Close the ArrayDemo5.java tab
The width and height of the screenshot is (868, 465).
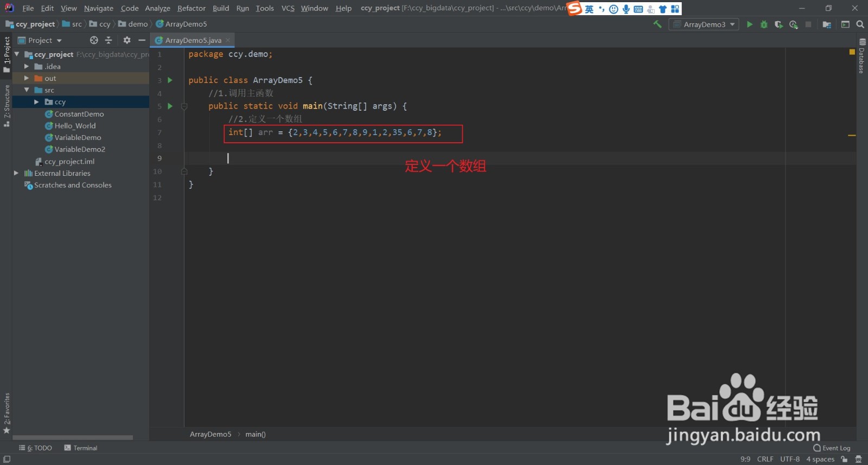pos(228,40)
